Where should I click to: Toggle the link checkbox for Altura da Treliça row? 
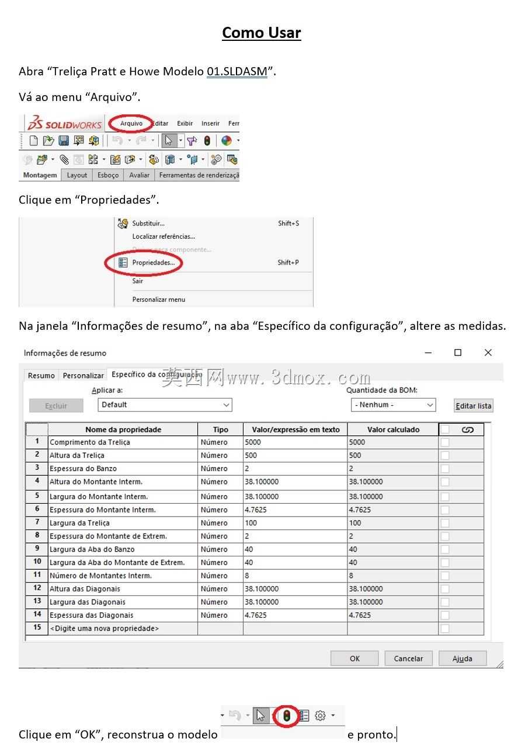(445, 455)
